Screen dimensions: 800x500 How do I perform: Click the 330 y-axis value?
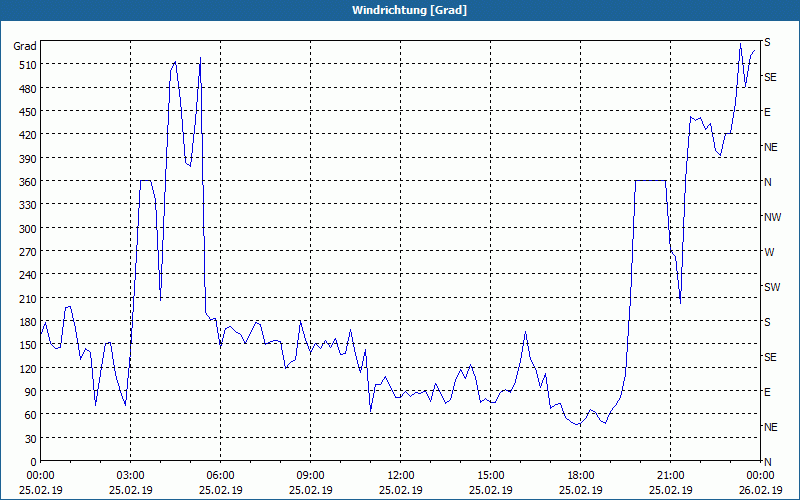tap(28, 205)
